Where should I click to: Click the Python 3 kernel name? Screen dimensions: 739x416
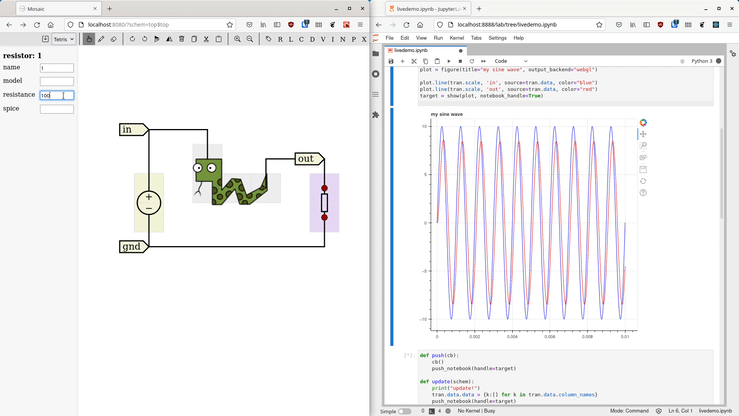point(702,61)
